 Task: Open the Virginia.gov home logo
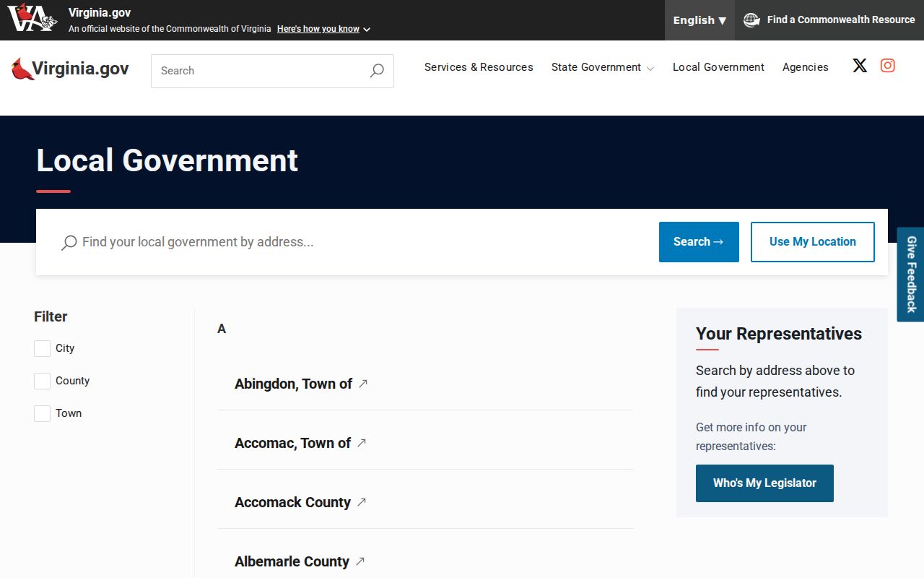(70, 69)
